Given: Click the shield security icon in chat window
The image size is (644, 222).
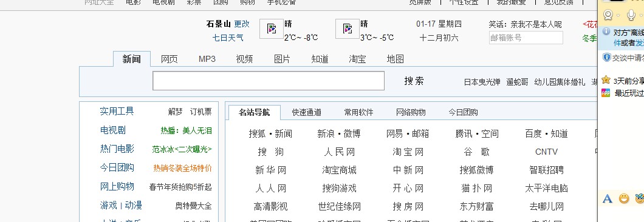Looking at the screenshot, I should [x=606, y=58].
